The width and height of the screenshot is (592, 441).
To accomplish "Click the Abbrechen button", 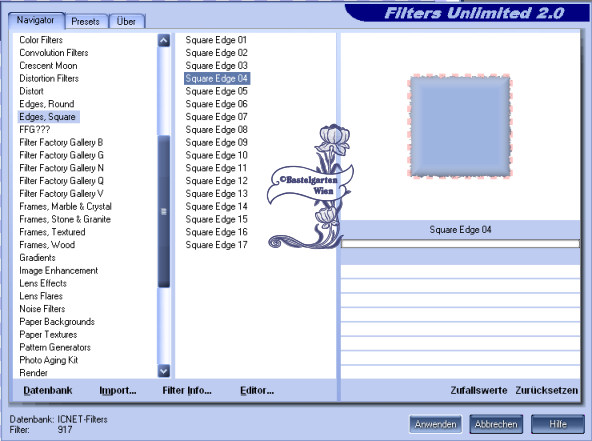I will [x=496, y=424].
